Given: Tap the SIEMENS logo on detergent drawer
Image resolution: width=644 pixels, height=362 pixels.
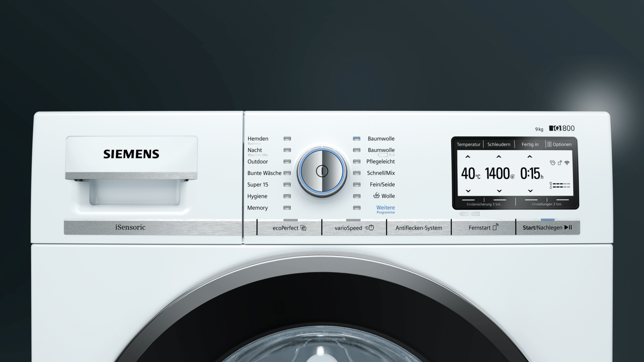Looking at the screenshot, I should [x=131, y=154].
